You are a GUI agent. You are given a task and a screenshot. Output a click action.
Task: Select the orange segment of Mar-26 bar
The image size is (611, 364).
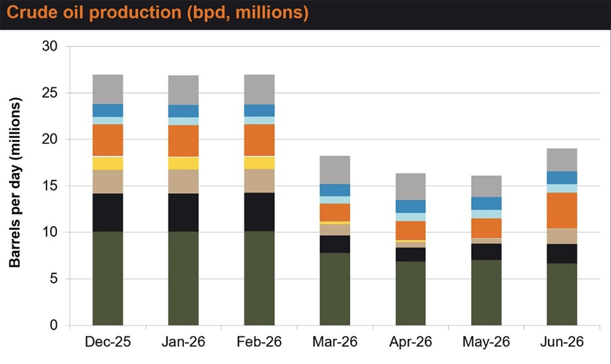334,212
